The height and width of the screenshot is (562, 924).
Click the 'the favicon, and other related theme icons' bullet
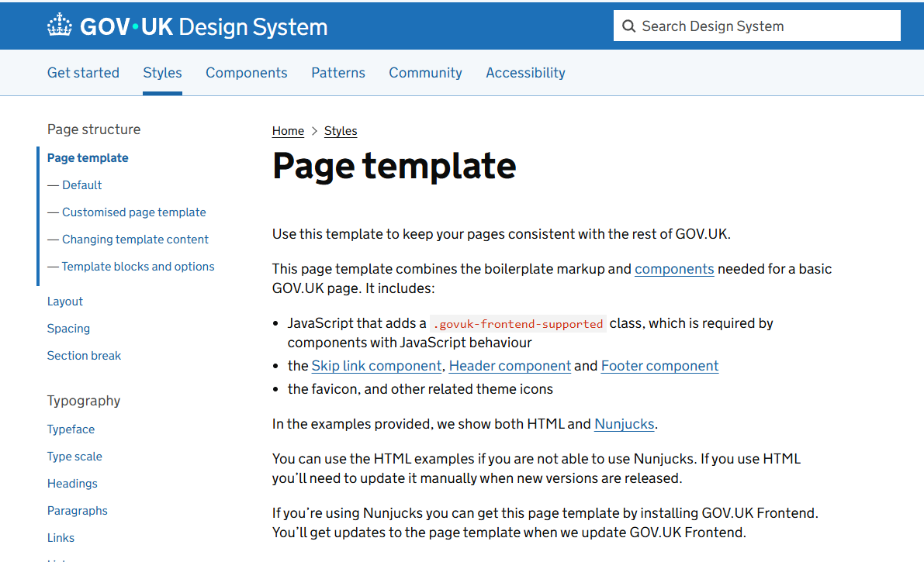pos(420,389)
